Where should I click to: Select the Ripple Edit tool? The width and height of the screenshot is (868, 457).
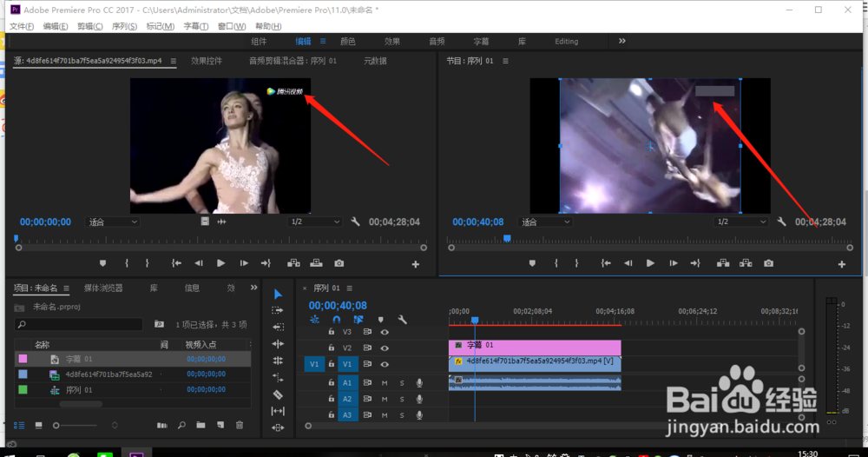(278, 327)
